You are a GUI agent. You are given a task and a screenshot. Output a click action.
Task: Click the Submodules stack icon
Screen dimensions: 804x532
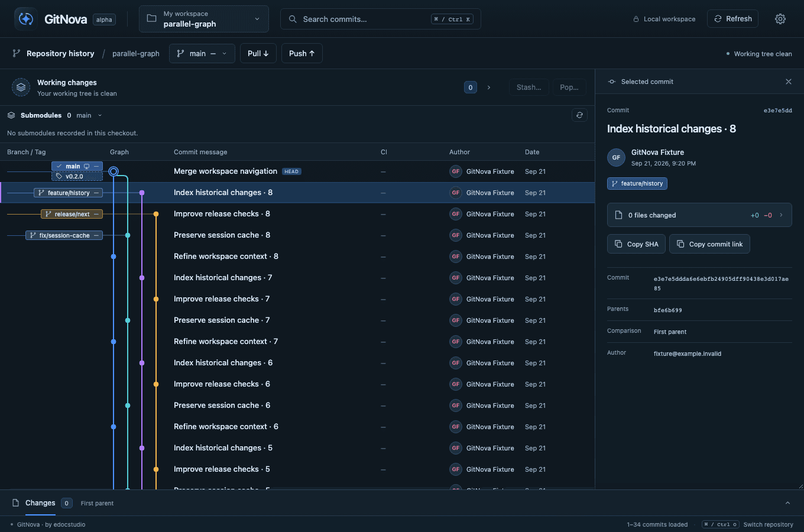(x=11, y=115)
